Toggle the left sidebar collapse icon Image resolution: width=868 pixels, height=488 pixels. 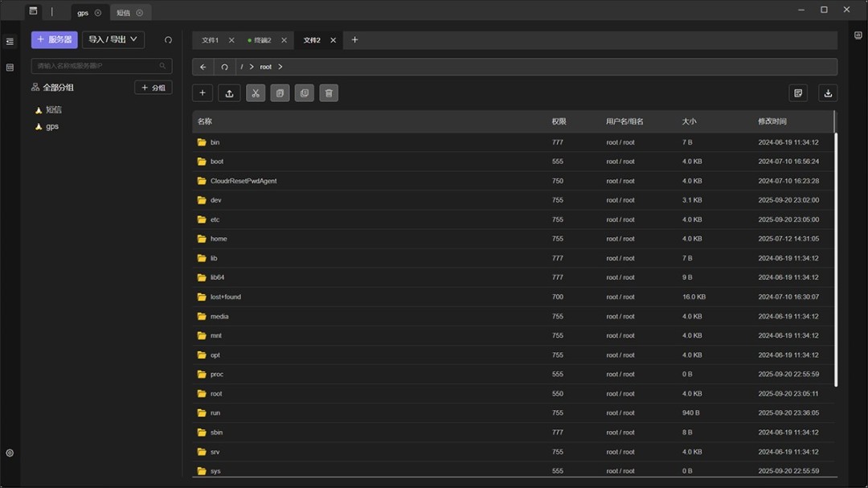tap(10, 41)
